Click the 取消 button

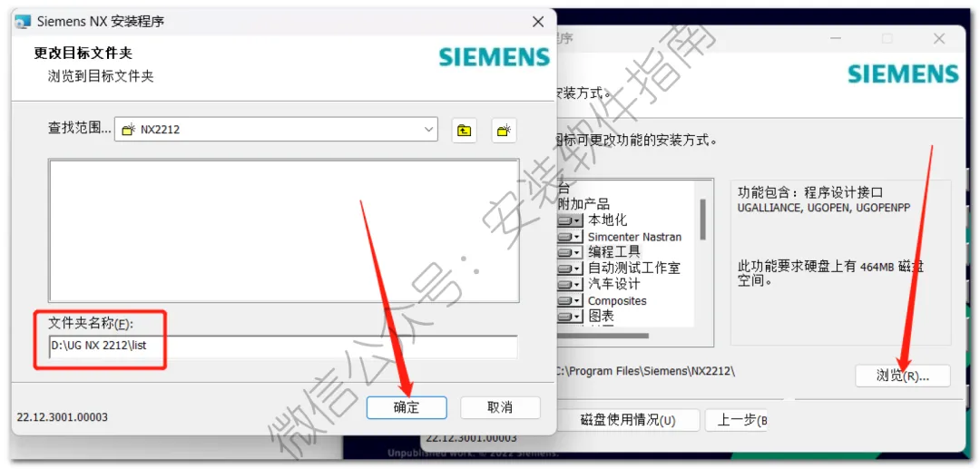coord(500,408)
